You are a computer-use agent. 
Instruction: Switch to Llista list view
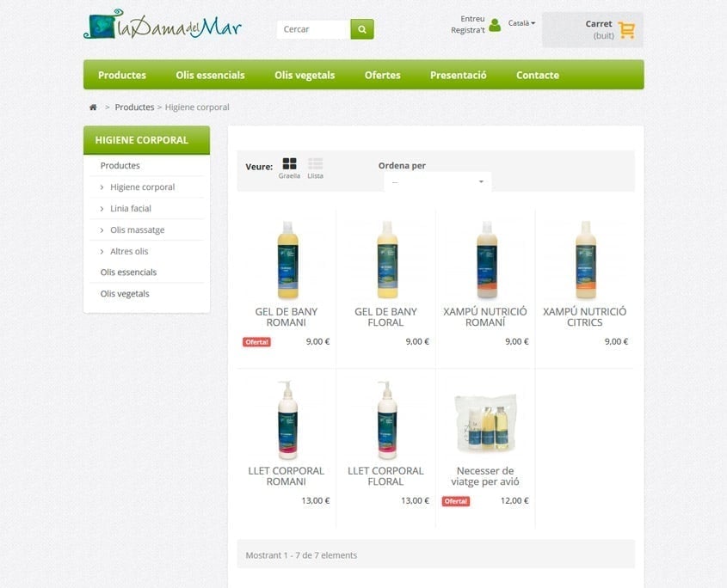[x=315, y=168]
